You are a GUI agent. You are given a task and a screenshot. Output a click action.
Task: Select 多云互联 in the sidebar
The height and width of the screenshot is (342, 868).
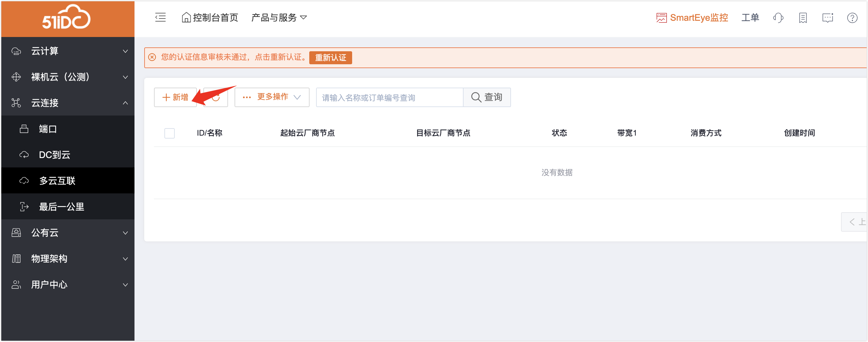point(57,181)
